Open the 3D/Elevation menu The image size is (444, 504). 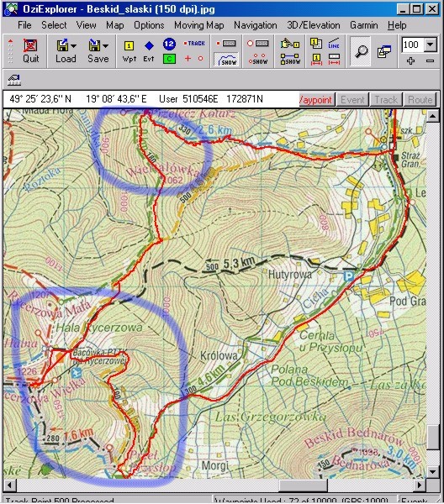(x=313, y=25)
